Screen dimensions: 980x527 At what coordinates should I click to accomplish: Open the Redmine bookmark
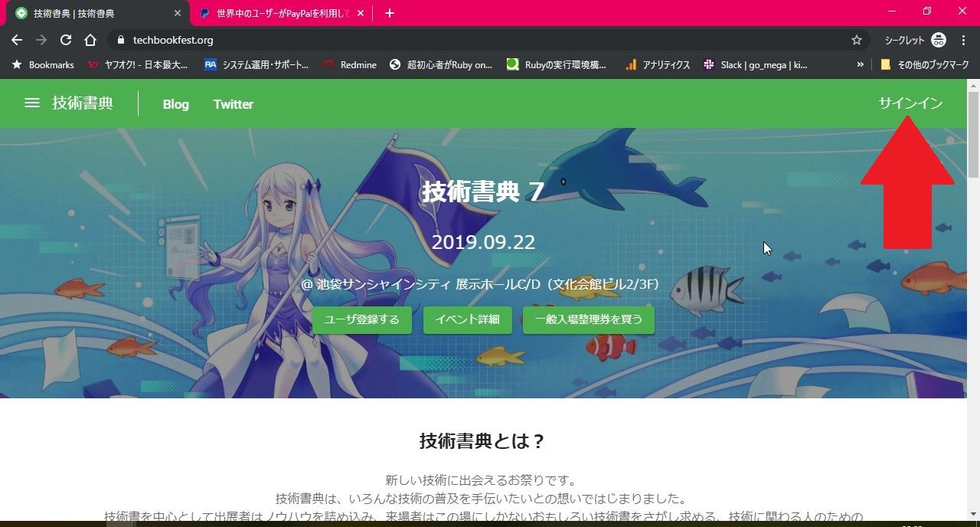[349, 65]
